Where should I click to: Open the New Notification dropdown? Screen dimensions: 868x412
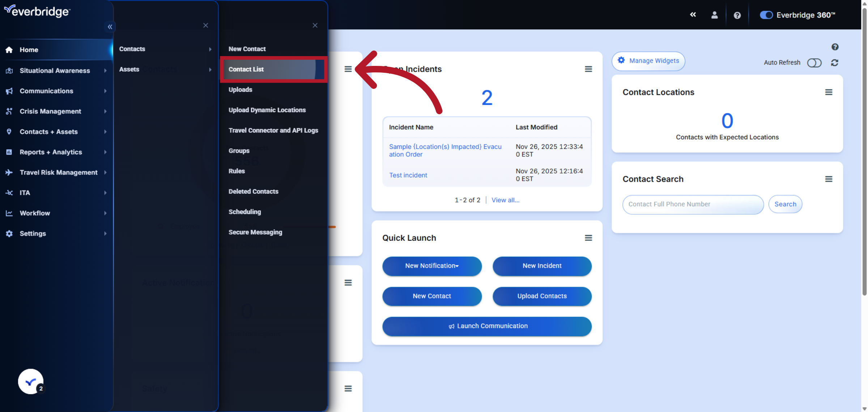pos(432,266)
